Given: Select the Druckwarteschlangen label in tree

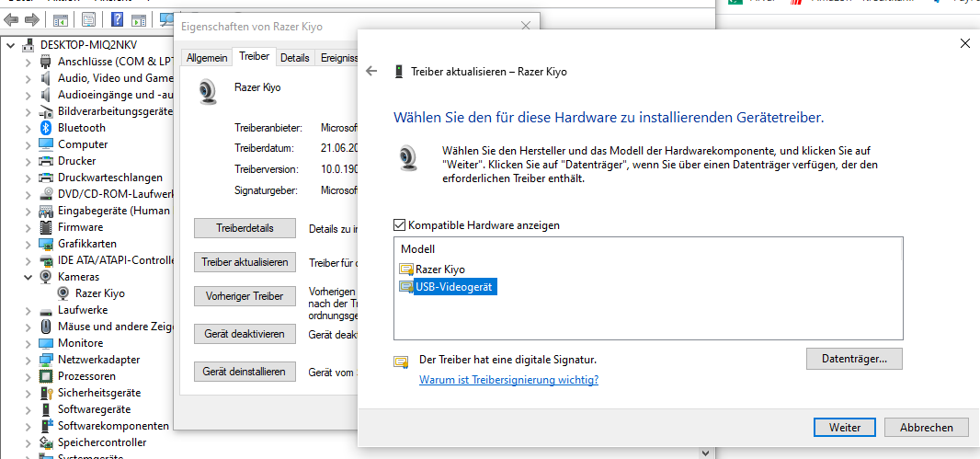Looking at the screenshot, I should pos(110,178).
